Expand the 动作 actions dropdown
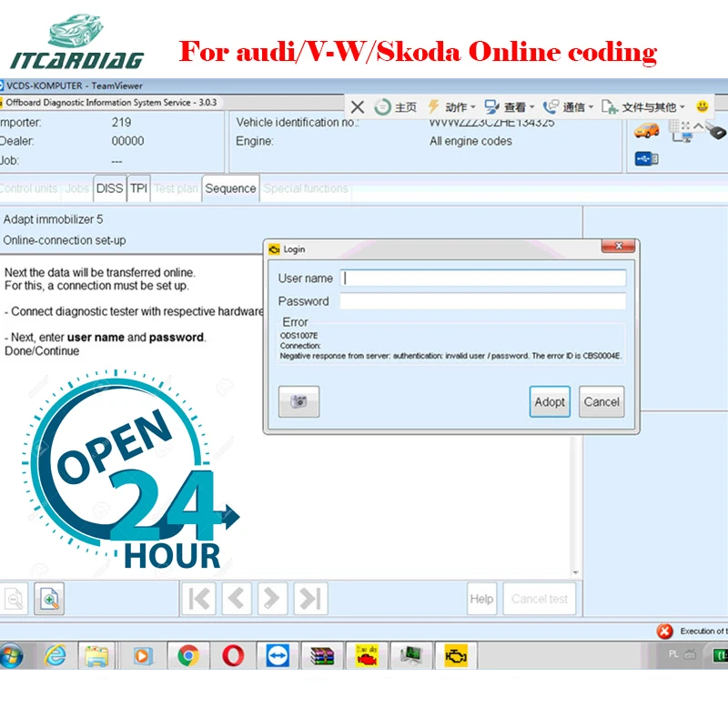The height and width of the screenshot is (728, 728). [x=451, y=107]
